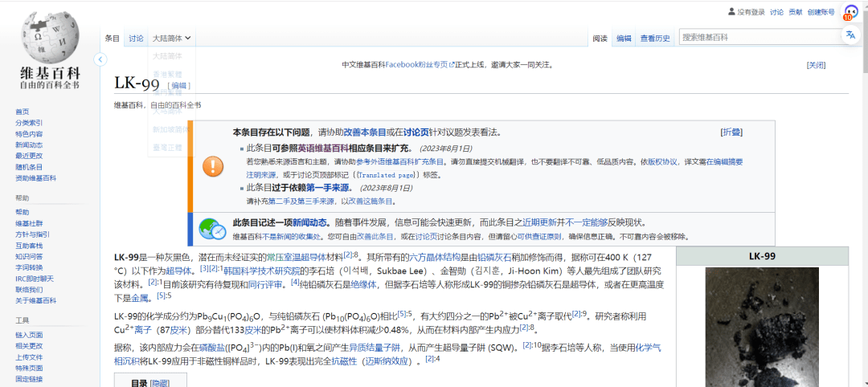Open 特色内容 in the sidebar
The height and width of the screenshot is (387, 868).
[x=29, y=134]
